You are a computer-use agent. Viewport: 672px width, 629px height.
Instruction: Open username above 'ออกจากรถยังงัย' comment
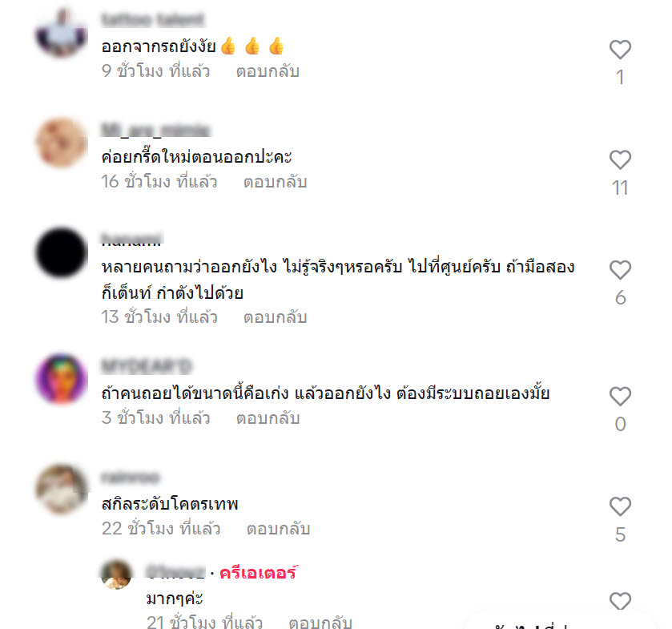click(x=152, y=20)
